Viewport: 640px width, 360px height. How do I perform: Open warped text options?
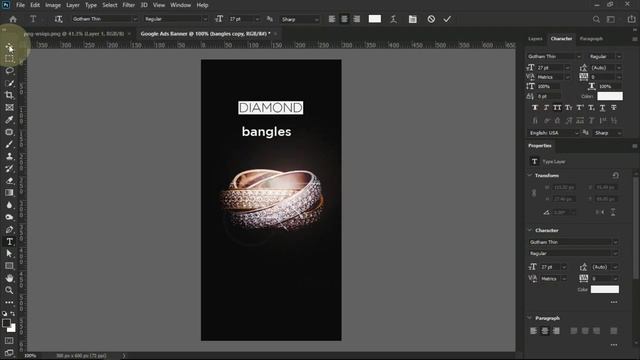pos(393,19)
